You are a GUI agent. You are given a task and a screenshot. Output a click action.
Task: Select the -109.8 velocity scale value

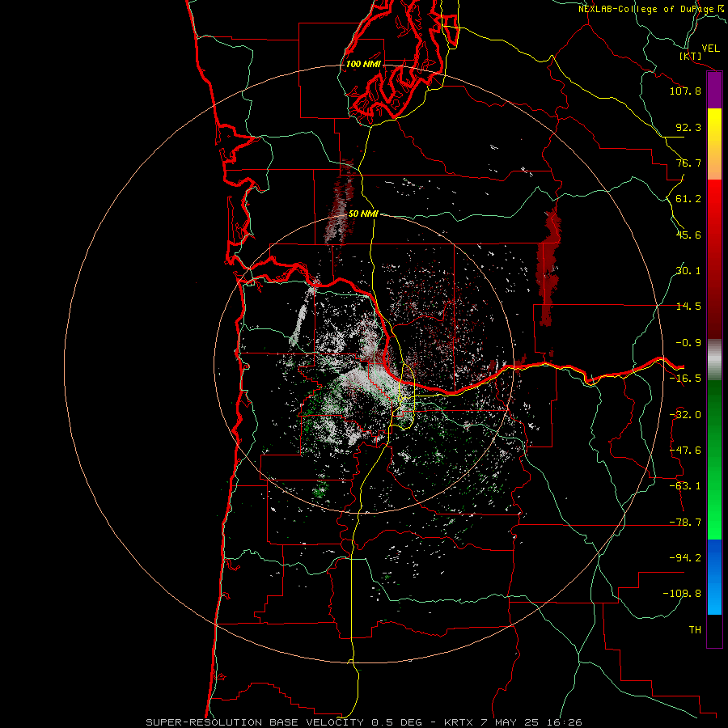(x=682, y=594)
